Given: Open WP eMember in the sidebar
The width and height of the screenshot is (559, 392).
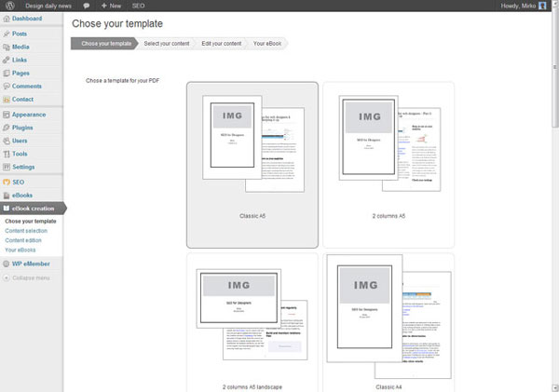Looking at the screenshot, I should coord(31,264).
